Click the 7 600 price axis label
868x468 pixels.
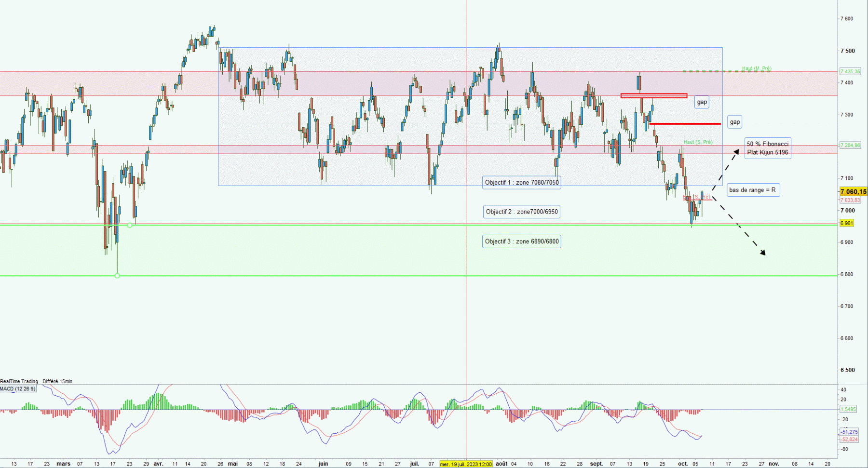847,19
